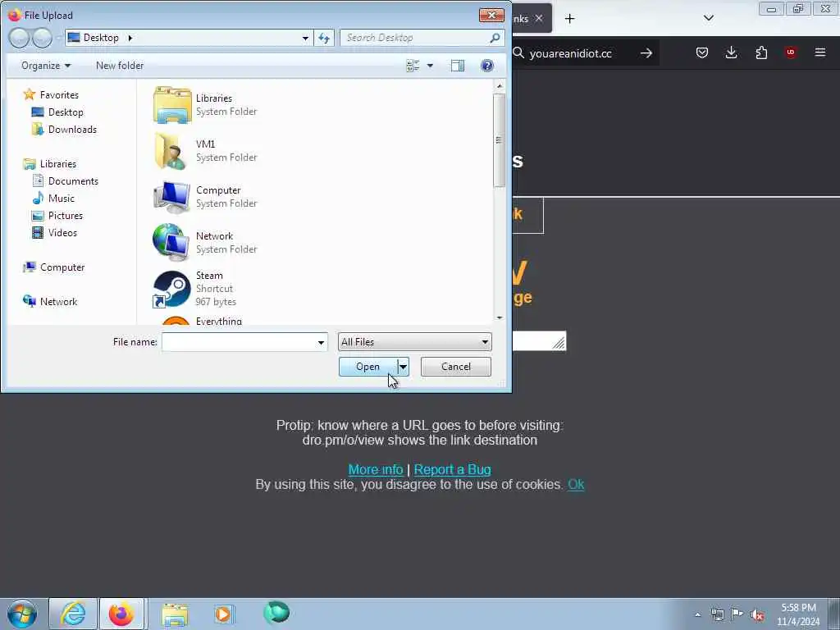840x630 pixels.
Task: Click the Action Center flag tray icon
Action: pos(737,614)
